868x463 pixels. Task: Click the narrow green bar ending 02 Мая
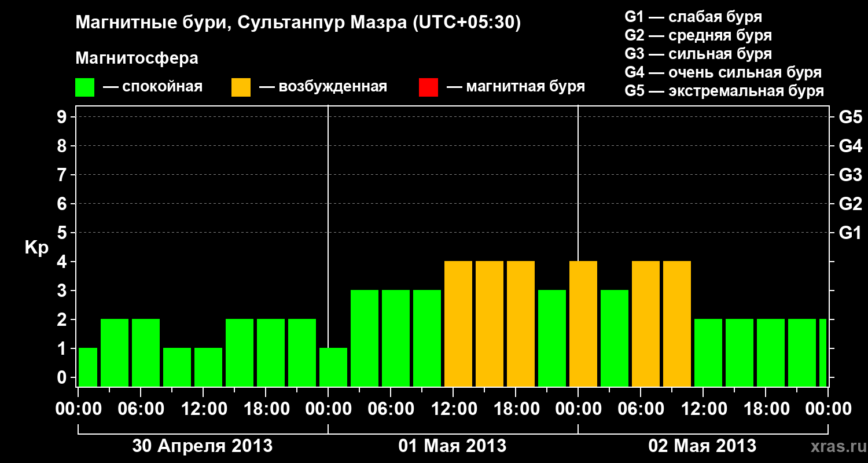point(823,352)
